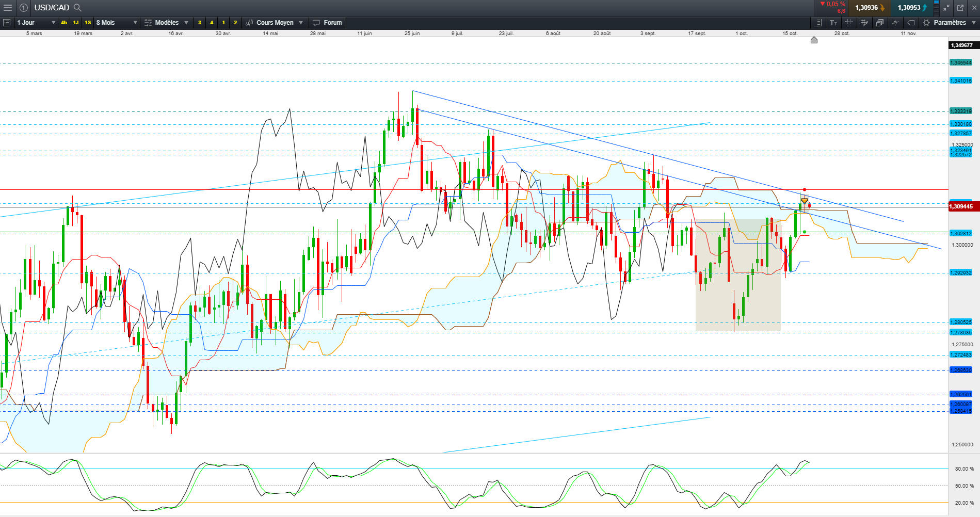Image resolution: width=980 pixels, height=517 pixels.
Task: Close the USD/CAD chart panel
Action: coord(974,8)
